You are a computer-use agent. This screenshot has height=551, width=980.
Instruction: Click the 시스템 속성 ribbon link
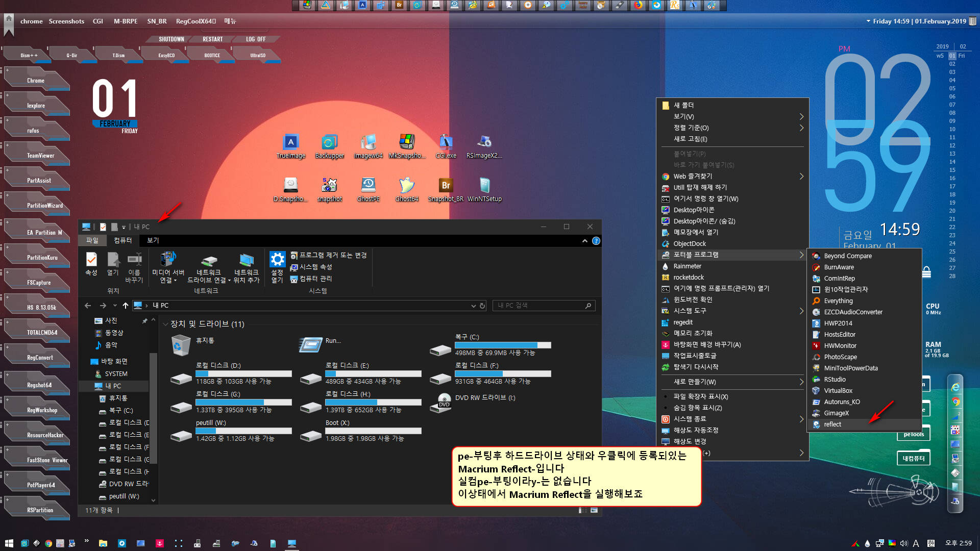pos(311,267)
